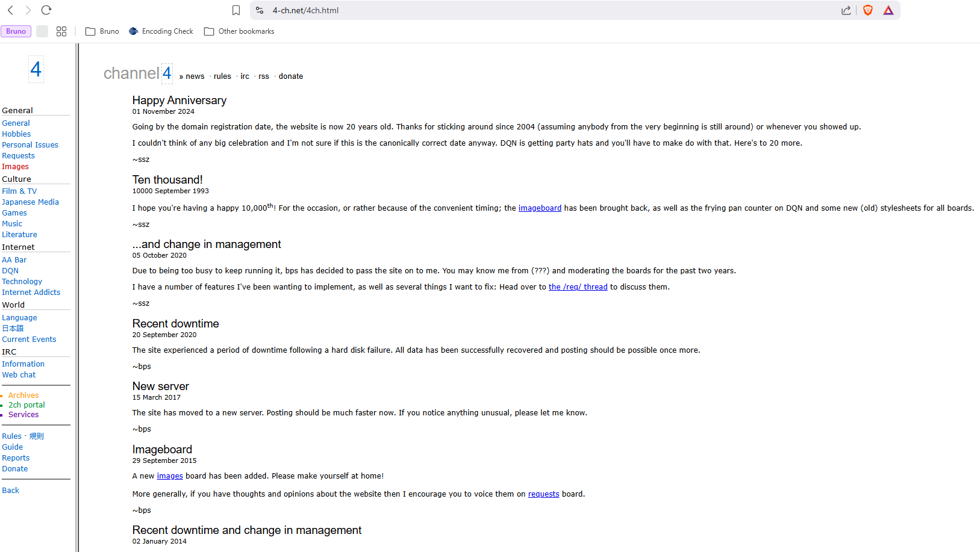Follow the imageboard link in Ten thousand post
Screen dimensions: 980x552
click(540, 208)
